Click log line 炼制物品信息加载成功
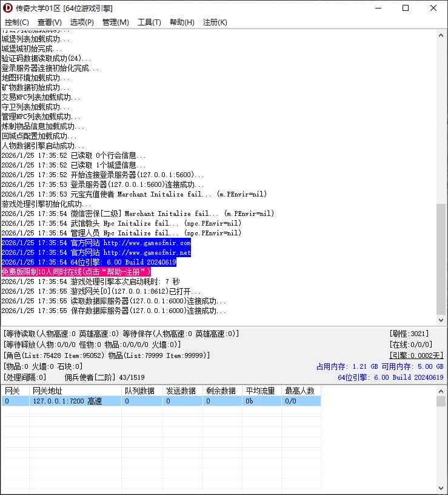Screen dimensions: 448x495 42,126
